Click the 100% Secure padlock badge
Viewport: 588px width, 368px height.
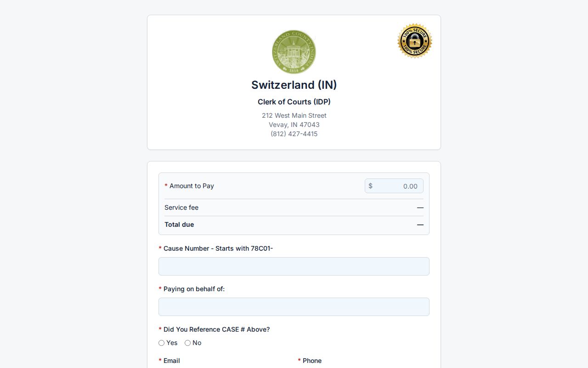[x=415, y=41]
